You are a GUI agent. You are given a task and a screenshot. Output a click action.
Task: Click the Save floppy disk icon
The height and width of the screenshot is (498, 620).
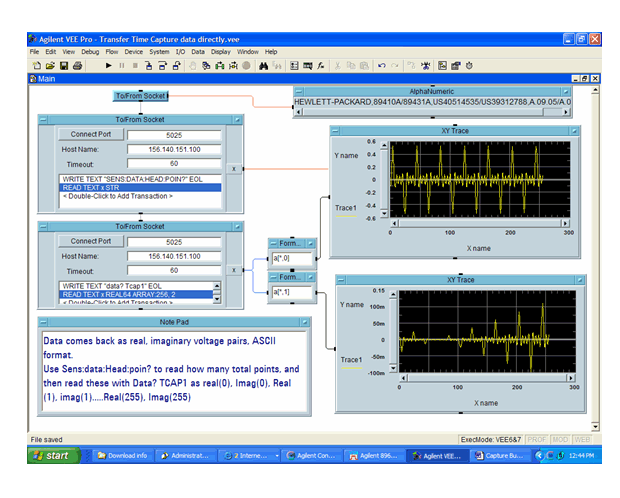tap(64, 65)
